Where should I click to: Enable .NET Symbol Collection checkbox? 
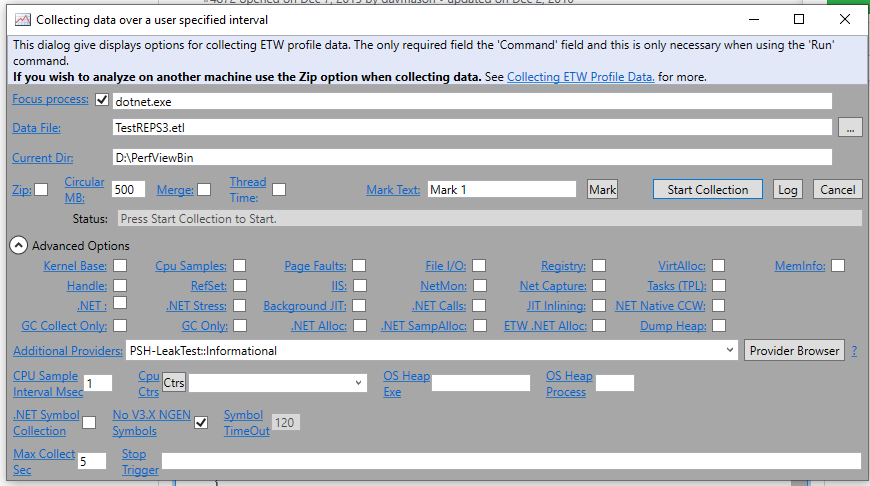click(89, 423)
